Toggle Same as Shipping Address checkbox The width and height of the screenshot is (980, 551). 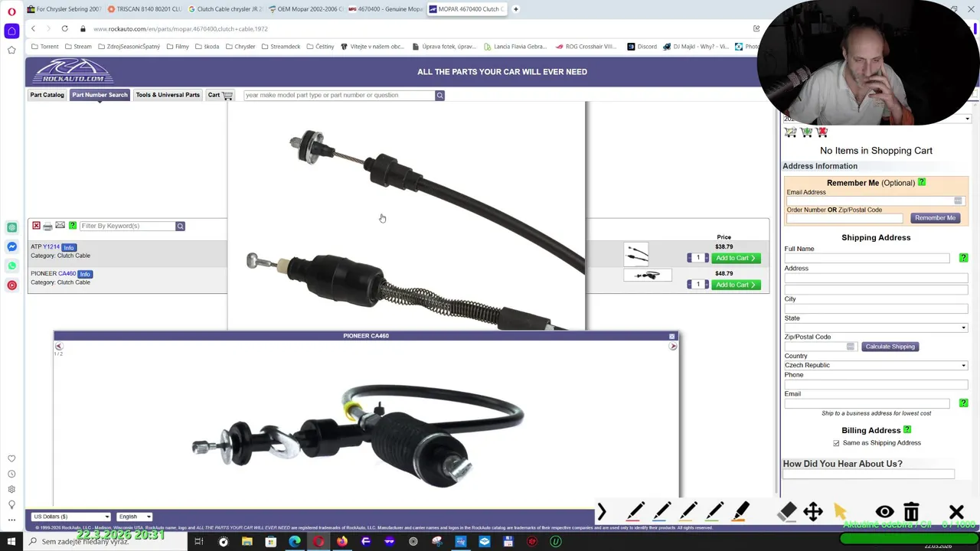836,443
